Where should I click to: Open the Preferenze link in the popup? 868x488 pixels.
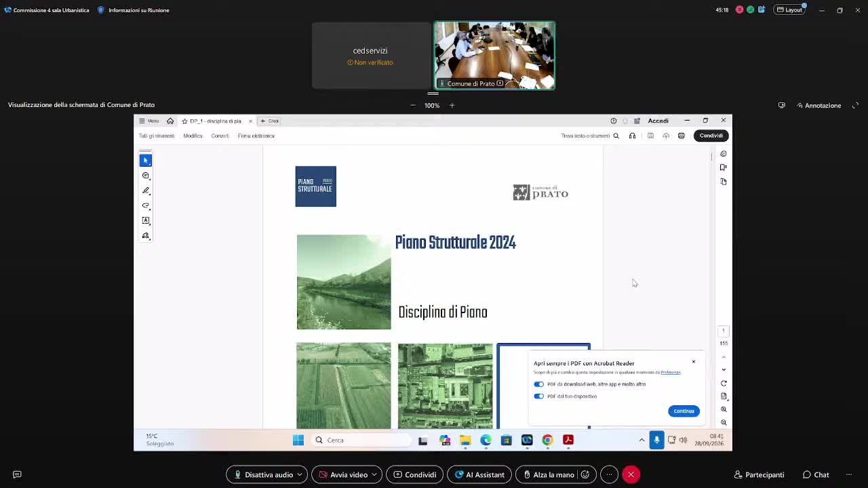pyautogui.click(x=671, y=372)
